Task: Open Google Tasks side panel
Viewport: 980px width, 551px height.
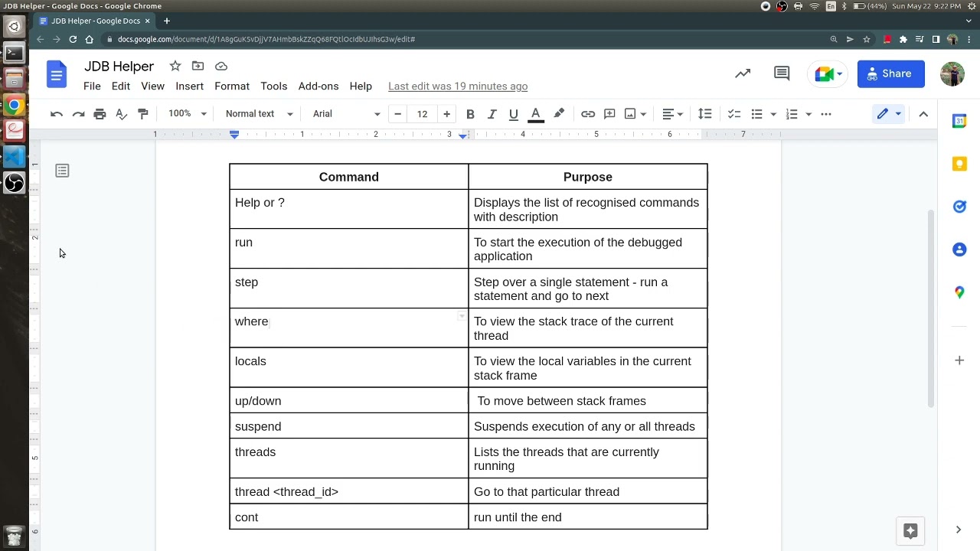Action: (959, 207)
